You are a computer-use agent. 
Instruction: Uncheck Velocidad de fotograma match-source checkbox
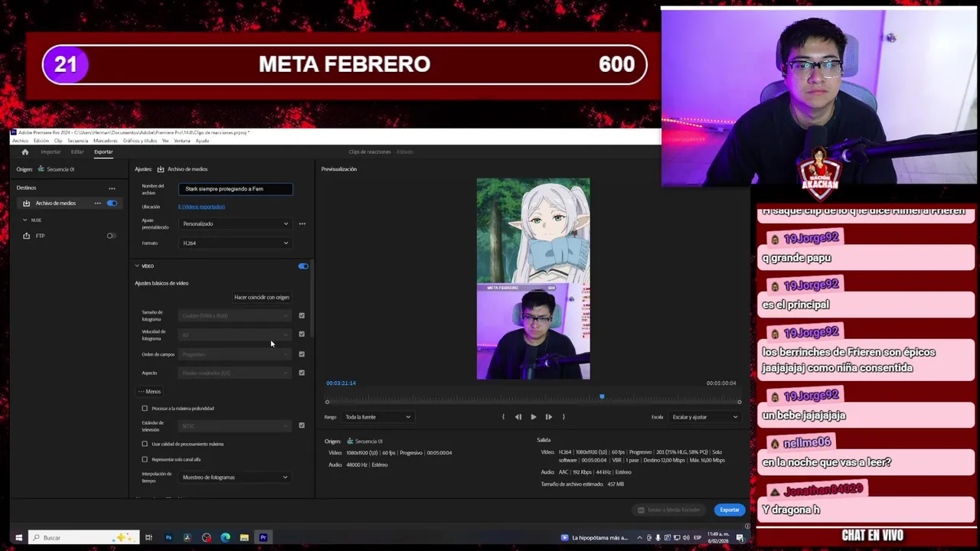tap(302, 334)
